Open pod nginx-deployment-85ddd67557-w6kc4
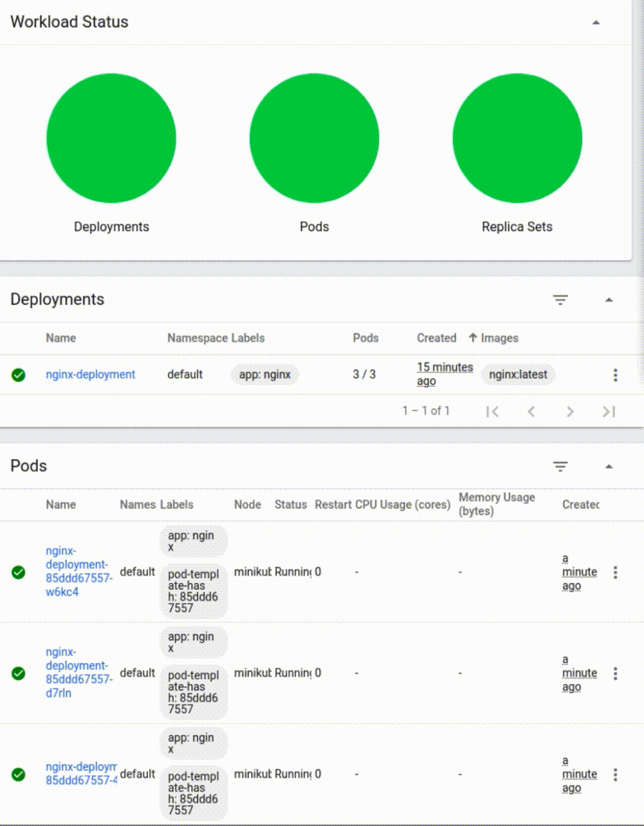 coord(78,571)
